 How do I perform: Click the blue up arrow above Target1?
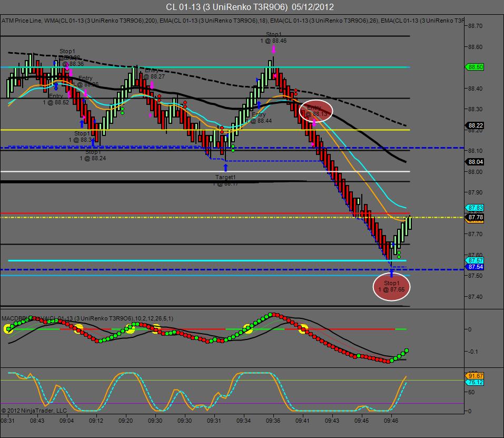(x=225, y=168)
